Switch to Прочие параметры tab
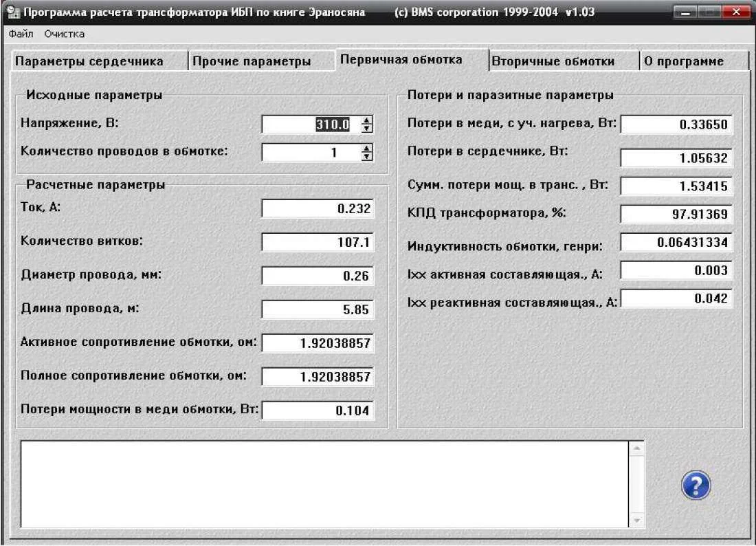Viewport: 756px width, 546px height. tap(261, 61)
